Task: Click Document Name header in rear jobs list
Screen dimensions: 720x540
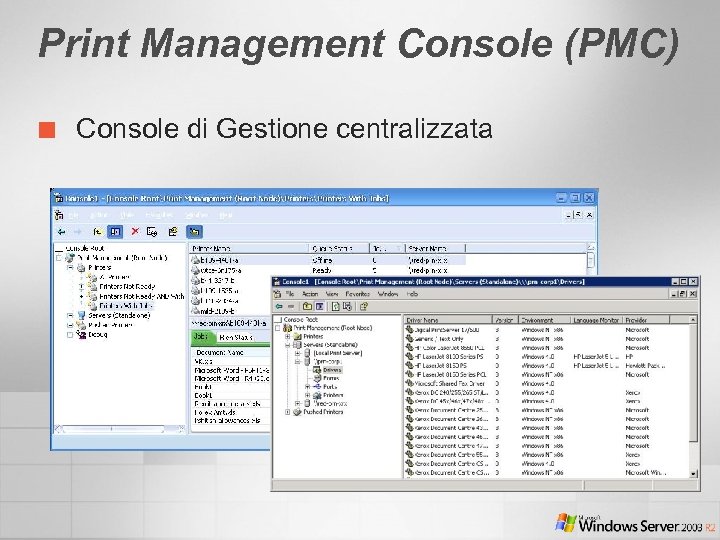Action: coord(231,353)
